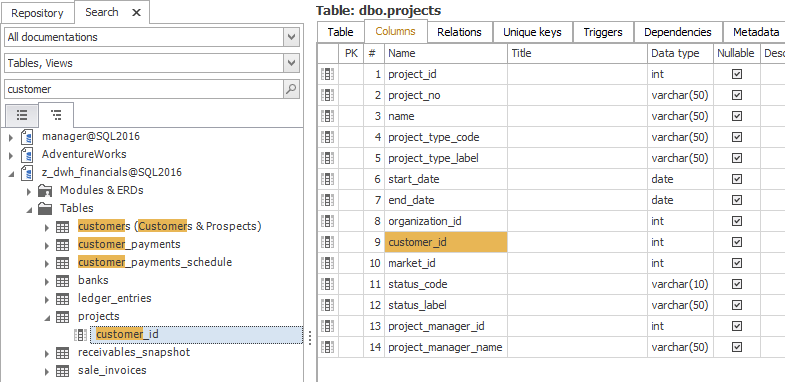Expand the Modules & ERDs node

[x=29, y=191]
